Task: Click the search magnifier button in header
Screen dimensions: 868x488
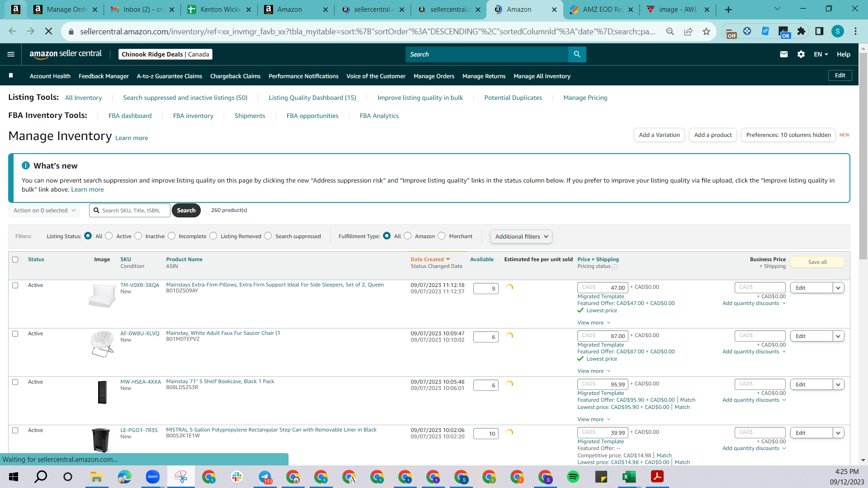Action: (577, 54)
